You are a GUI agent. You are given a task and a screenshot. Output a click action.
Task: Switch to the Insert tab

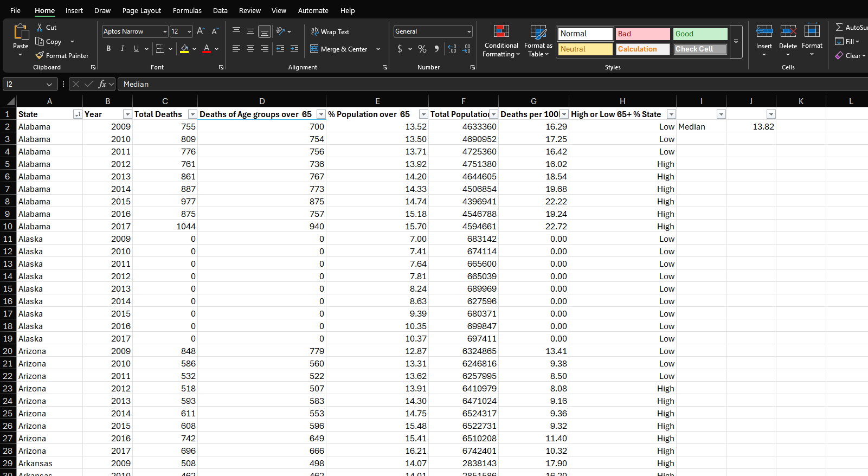click(74, 10)
